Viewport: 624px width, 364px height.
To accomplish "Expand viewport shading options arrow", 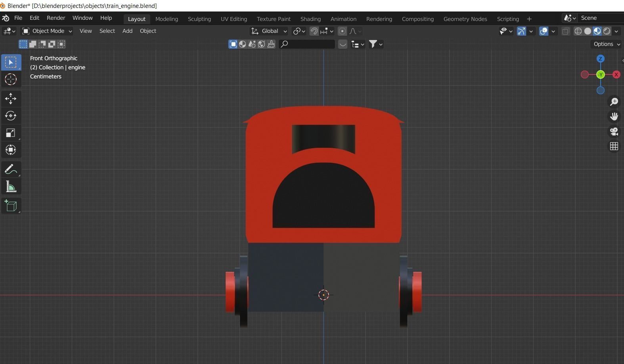I will [616, 31].
